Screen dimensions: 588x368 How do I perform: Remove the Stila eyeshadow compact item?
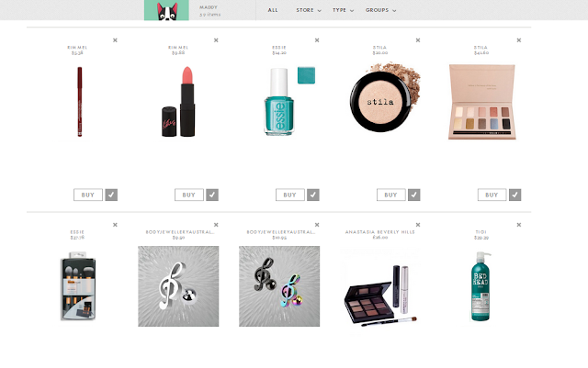click(418, 40)
